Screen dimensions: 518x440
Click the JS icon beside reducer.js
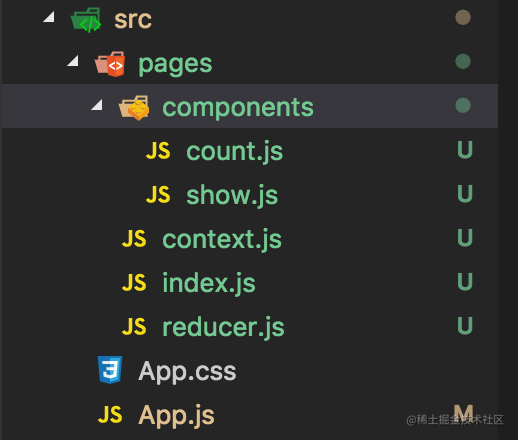(134, 326)
